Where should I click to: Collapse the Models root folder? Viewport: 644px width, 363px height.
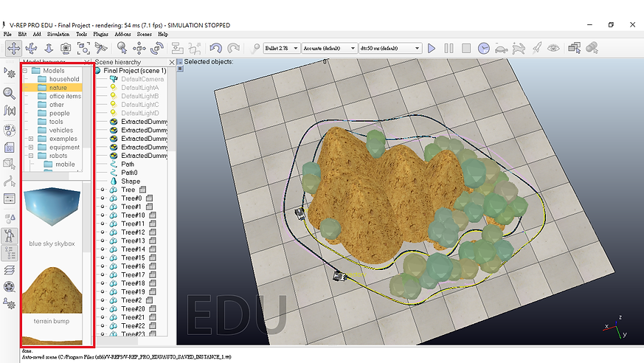pyautogui.click(x=25, y=71)
